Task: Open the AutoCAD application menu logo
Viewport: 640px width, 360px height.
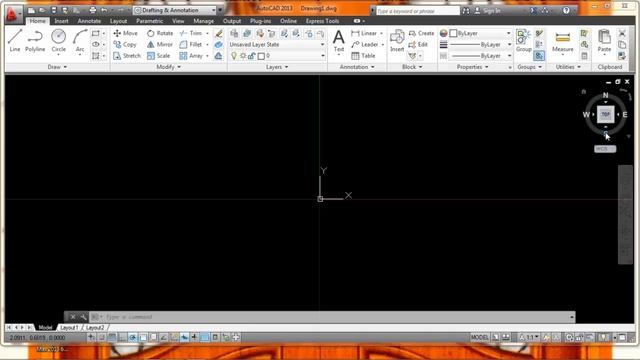Action: pyautogui.click(x=13, y=14)
